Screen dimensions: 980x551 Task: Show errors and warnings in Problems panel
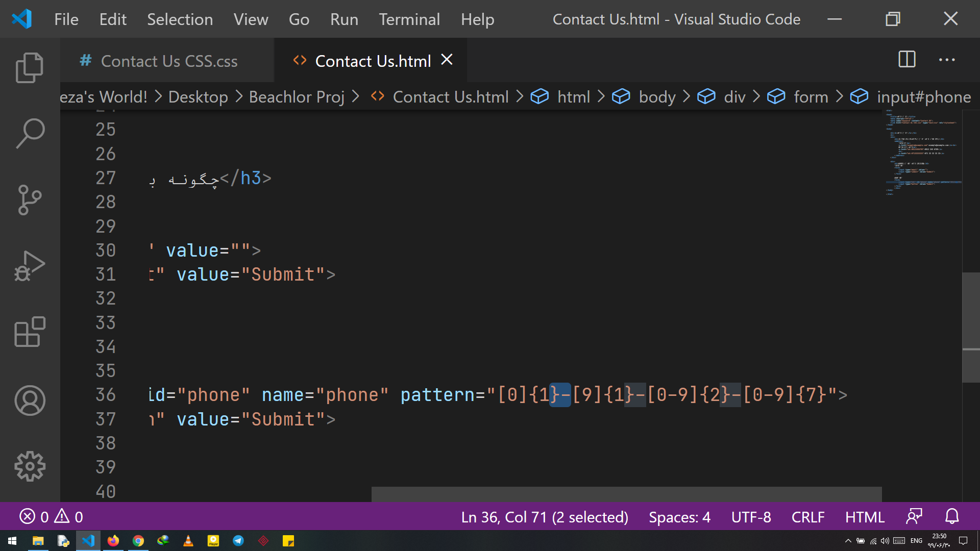(51, 517)
